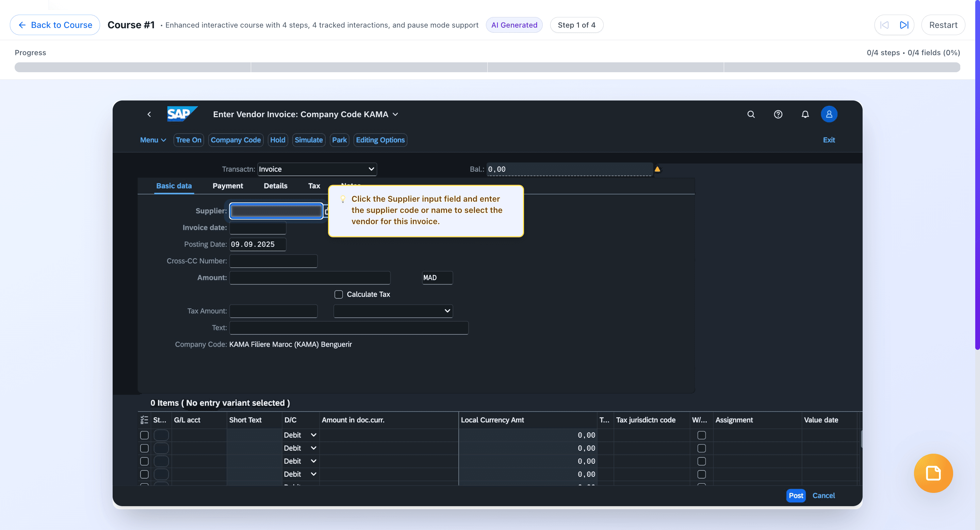Open the notifications bell icon
This screenshot has height=530, width=980.
coord(805,114)
